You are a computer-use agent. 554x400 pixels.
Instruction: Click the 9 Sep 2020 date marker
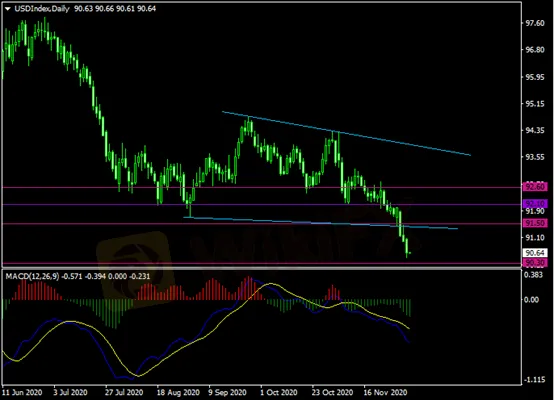click(x=228, y=392)
